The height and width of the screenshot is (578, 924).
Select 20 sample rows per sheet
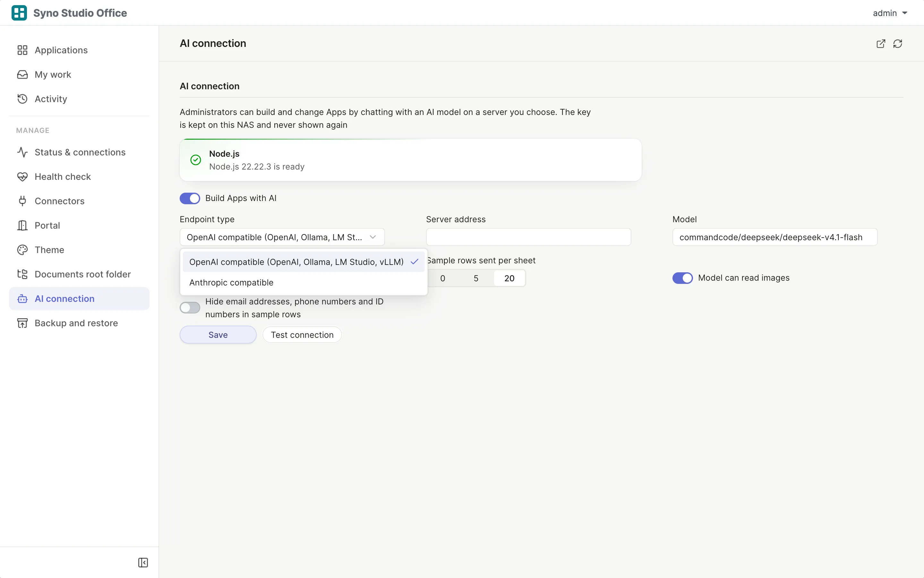click(x=509, y=278)
